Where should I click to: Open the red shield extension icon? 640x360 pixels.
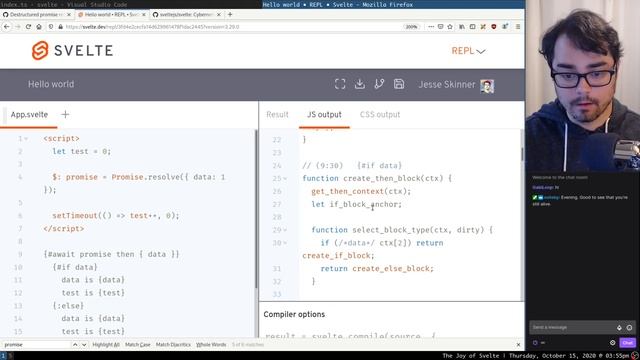[493, 27]
